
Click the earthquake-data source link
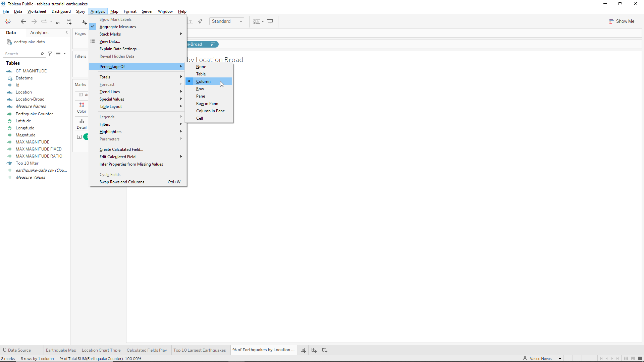[x=29, y=42]
